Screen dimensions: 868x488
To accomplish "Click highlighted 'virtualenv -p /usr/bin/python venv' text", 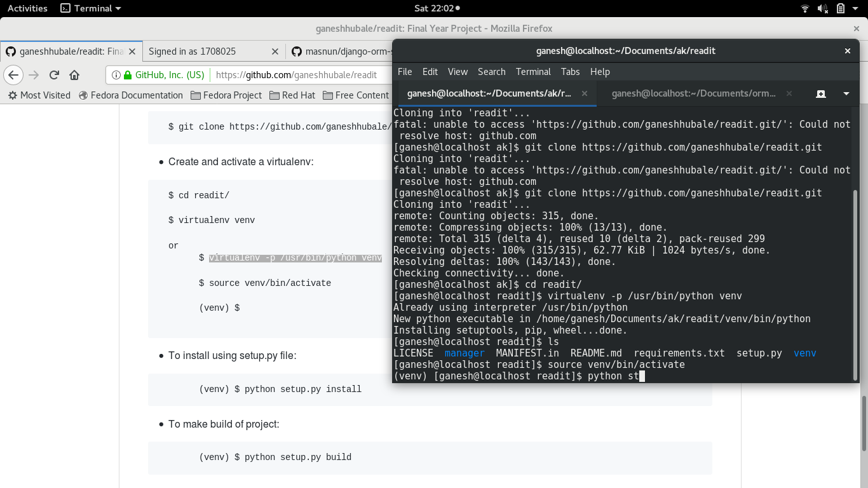I will (295, 257).
